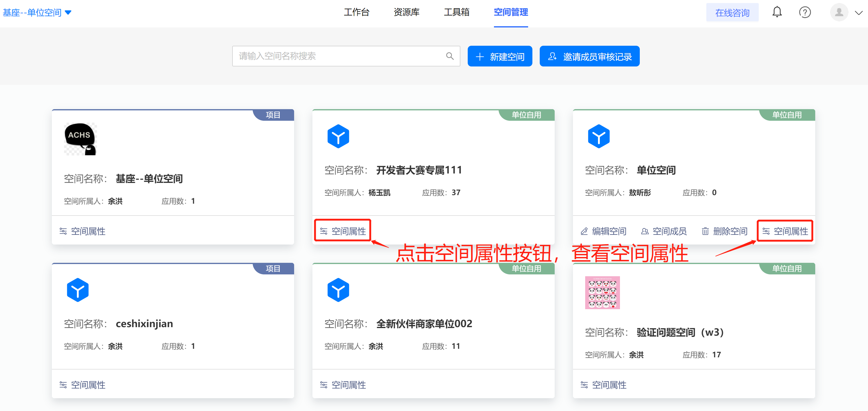
Task: Click the 单位自用 tag on 开发者大赛专属111 card
Action: coord(526,115)
